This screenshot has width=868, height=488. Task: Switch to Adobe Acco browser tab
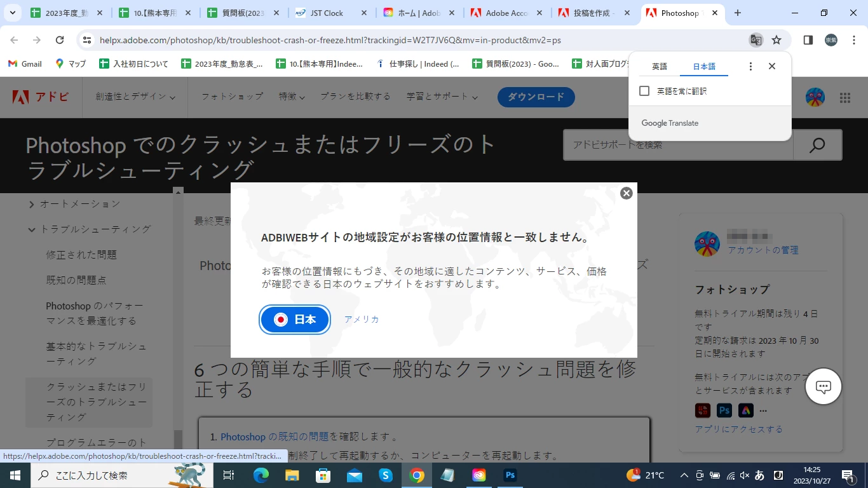point(506,13)
